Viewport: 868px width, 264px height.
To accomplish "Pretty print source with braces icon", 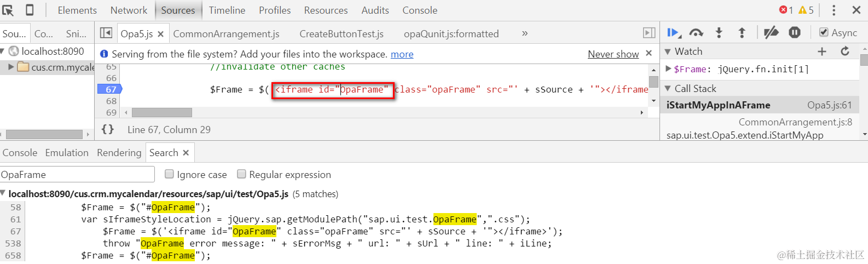I will pyautogui.click(x=108, y=129).
